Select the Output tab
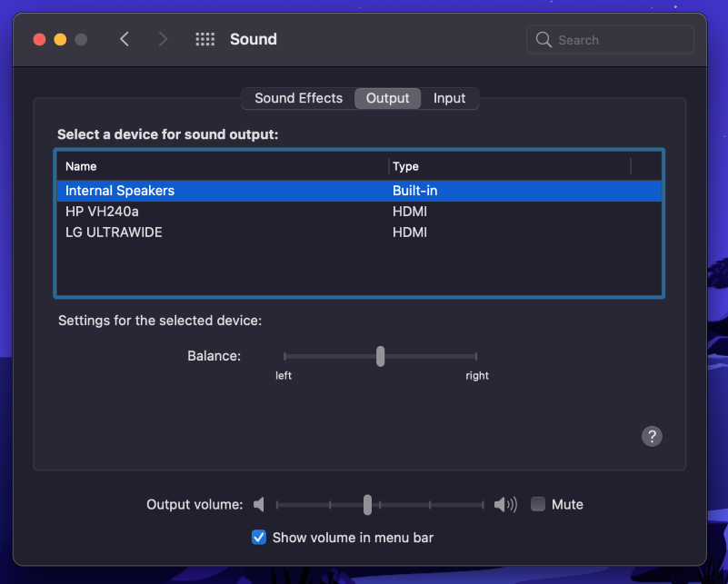 point(387,98)
